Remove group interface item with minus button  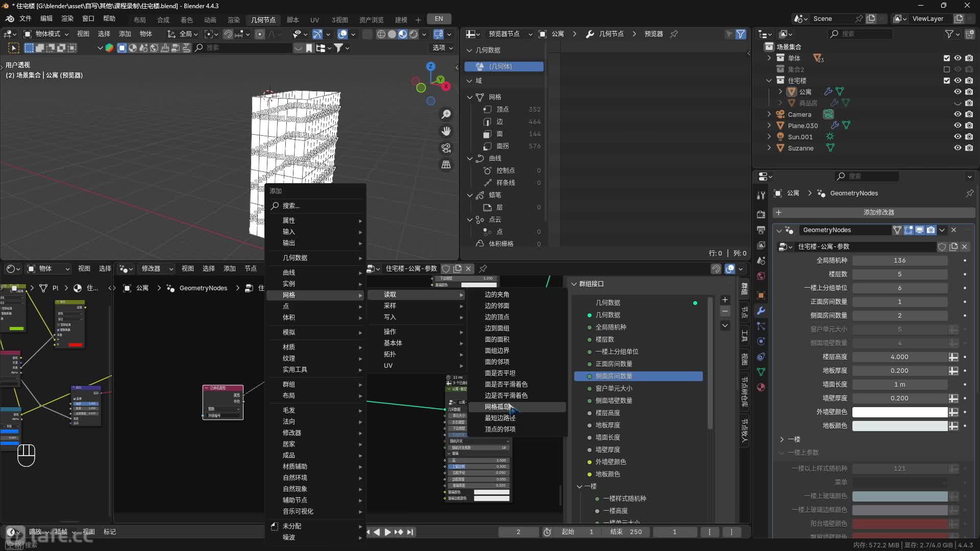pos(725,311)
